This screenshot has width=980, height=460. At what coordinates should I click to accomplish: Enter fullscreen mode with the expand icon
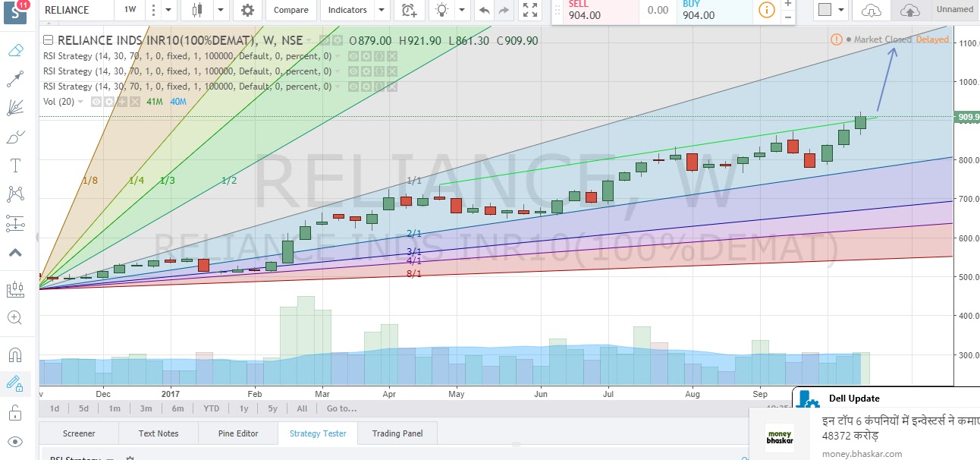[530, 11]
